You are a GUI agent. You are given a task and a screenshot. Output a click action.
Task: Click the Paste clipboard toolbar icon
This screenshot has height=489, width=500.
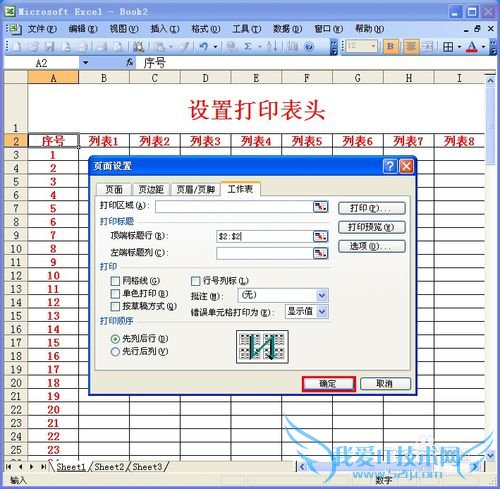(x=160, y=47)
